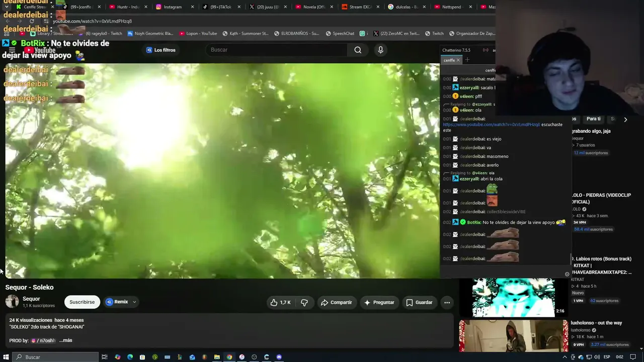The image size is (644, 362).
Task: Open the Chatterino emote picker smiley
Action: coord(567,274)
